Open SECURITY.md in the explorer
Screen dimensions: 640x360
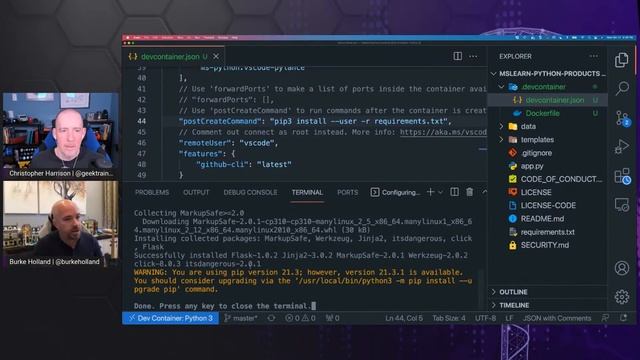tap(548, 245)
